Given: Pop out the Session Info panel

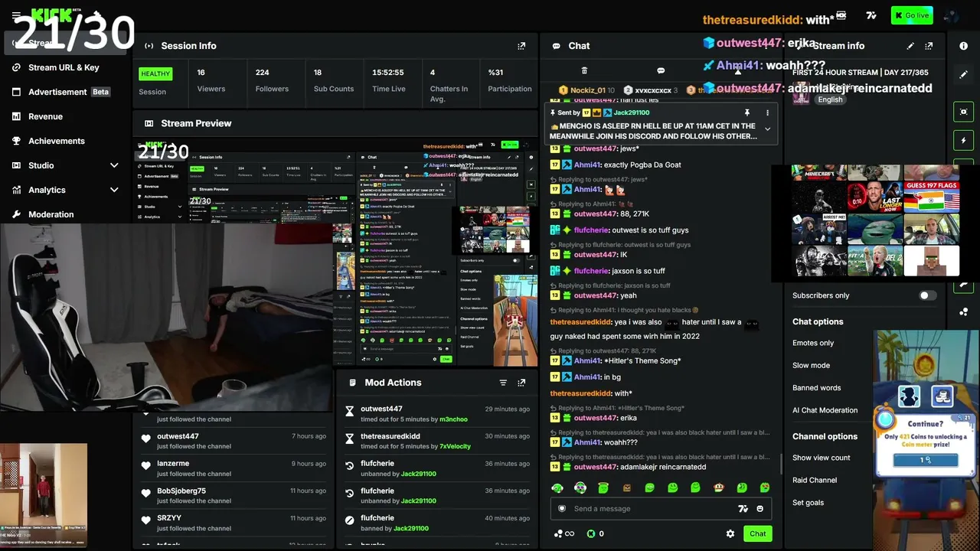Looking at the screenshot, I should pyautogui.click(x=521, y=46).
